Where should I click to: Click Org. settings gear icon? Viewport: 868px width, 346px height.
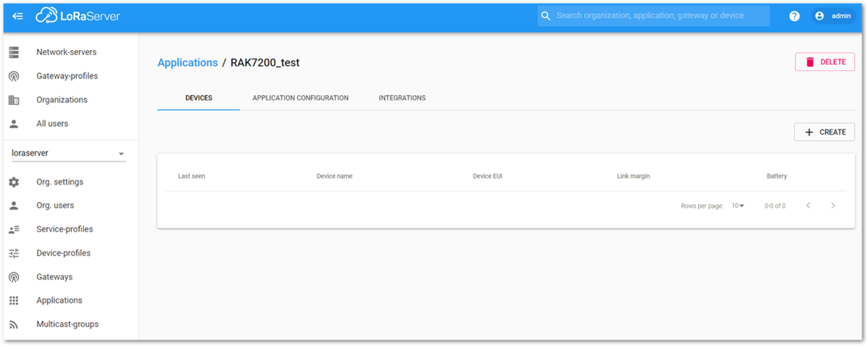coord(14,182)
